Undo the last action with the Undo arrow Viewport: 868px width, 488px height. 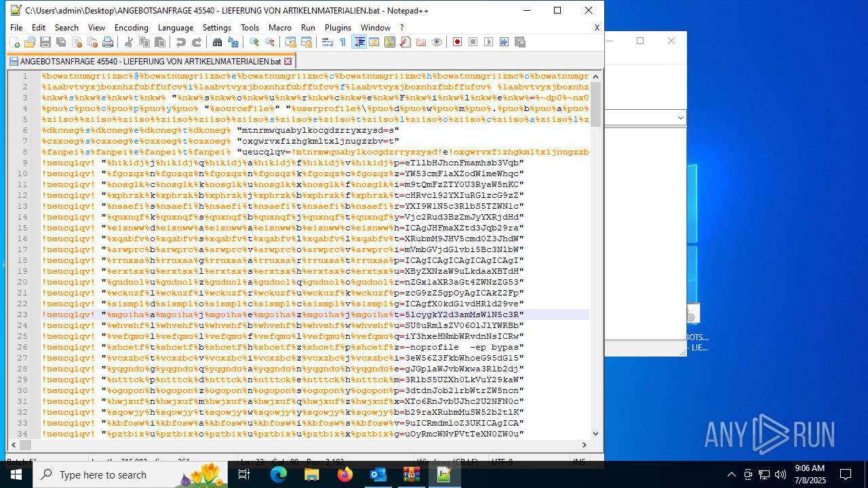[181, 42]
